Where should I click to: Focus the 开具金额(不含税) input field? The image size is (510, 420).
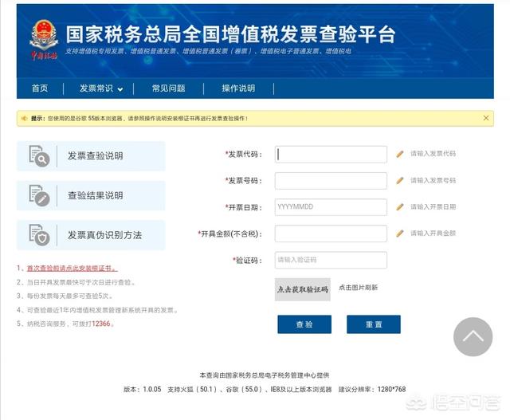[331, 234]
